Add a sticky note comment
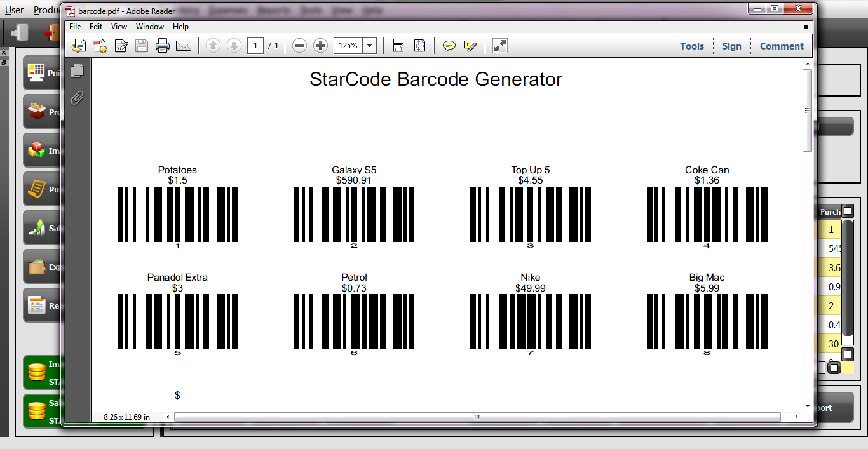This screenshot has width=868, height=449. [x=449, y=46]
